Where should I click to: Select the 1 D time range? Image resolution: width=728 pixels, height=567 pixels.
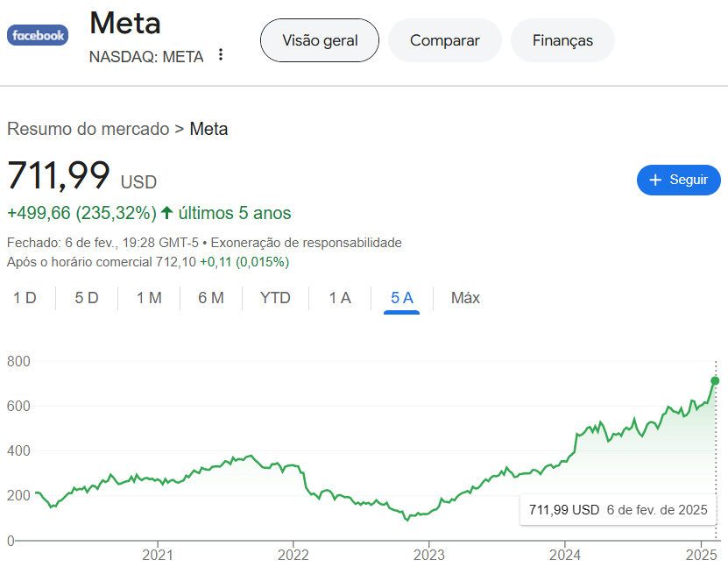click(x=25, y=298)
